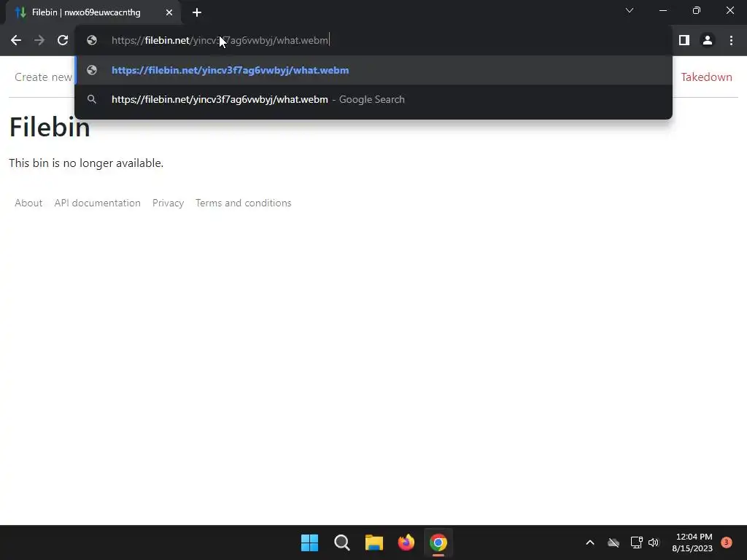Viewport: 747px width, 560px height.
Task: Minimize the Chrome window
Action: tap(663, 10)
